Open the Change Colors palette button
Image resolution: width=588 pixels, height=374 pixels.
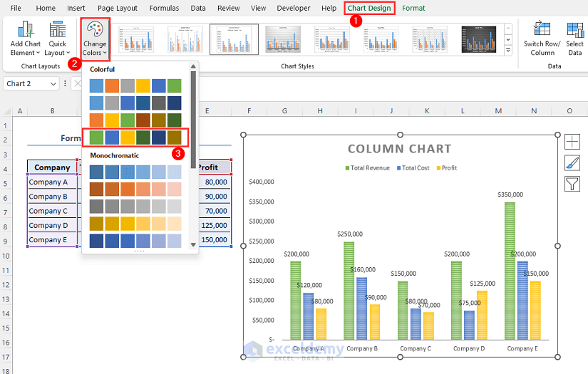(95, 39)
